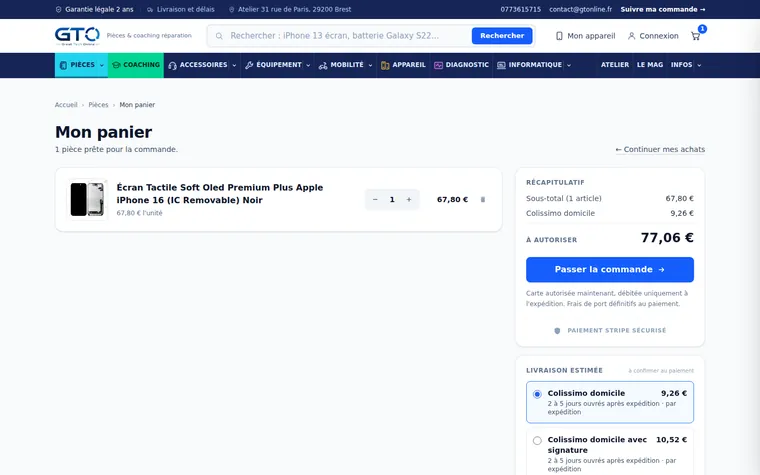Expand the Informatique dropdown chevron
The image size is (760, 475).
coord(569,65)
